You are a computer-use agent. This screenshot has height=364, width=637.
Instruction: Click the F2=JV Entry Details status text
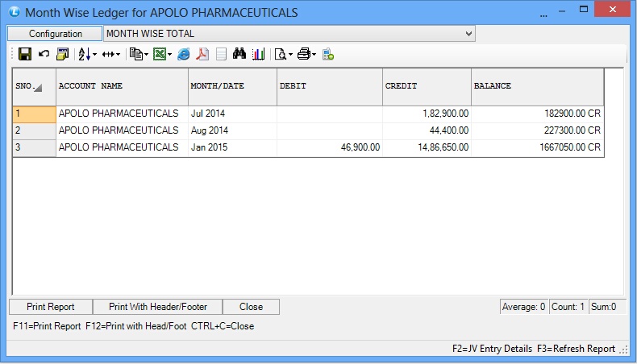[492, 349]
